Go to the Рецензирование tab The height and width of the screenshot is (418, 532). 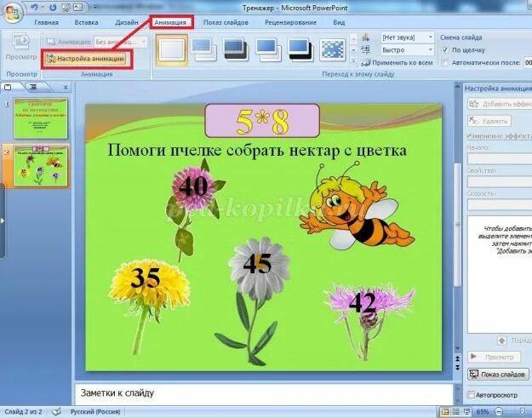click(x=290, y=23)
